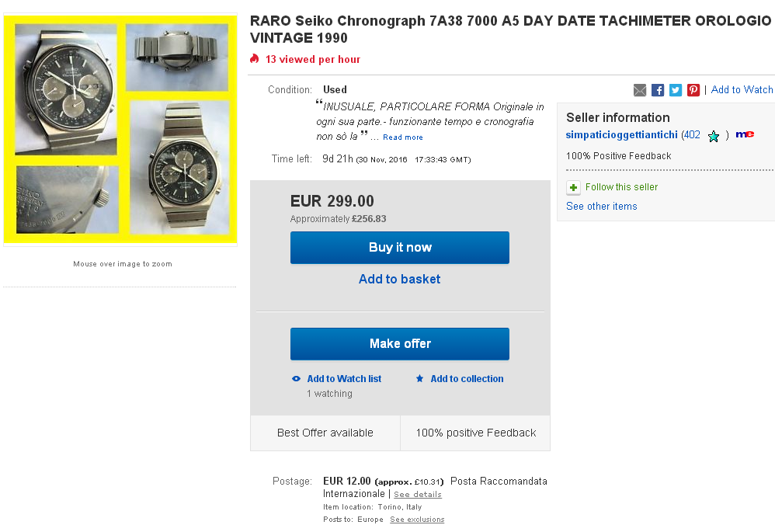The width and height of the screenshot is (775, 532).
Task: Open seller simpaticioggettiantichi profile
Action: [x=621, y=135]
